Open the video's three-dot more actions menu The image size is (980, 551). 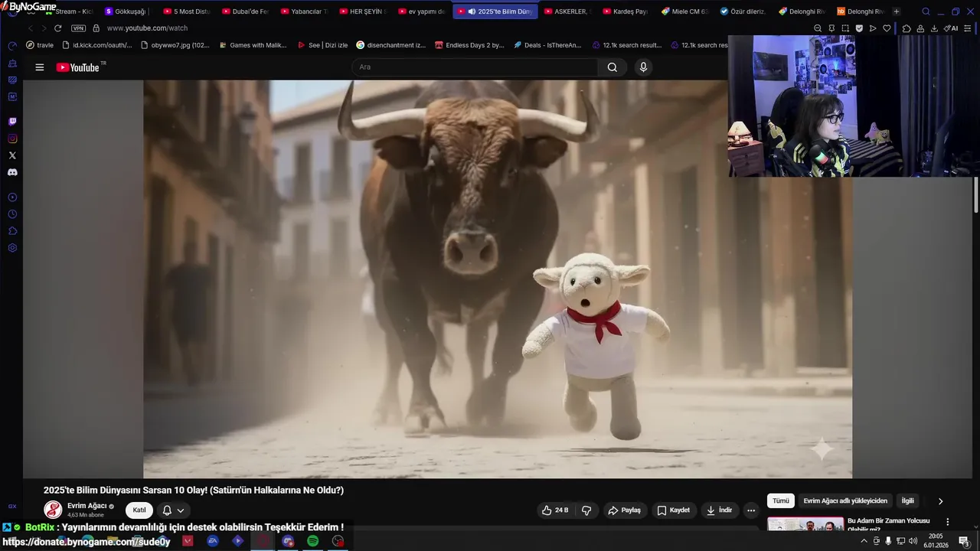(751, 510)
